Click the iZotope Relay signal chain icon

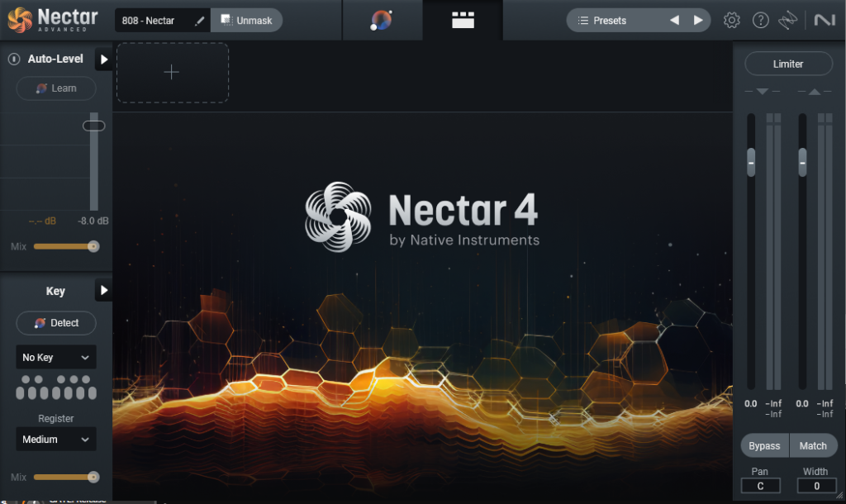[790, 20]
